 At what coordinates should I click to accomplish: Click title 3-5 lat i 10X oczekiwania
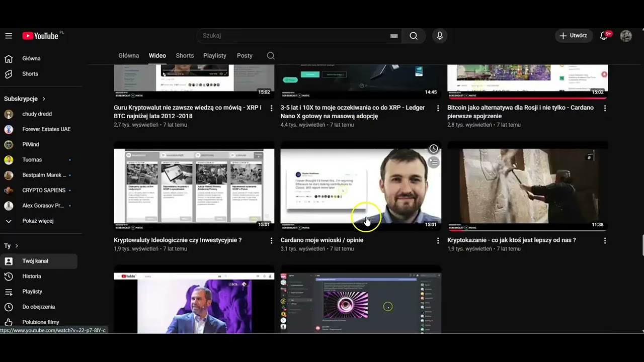(x=353, y=112)
